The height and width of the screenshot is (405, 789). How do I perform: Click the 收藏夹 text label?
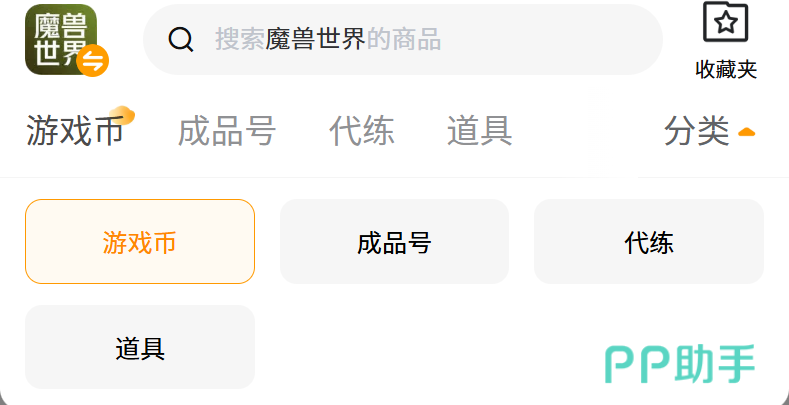pos(726,69)
